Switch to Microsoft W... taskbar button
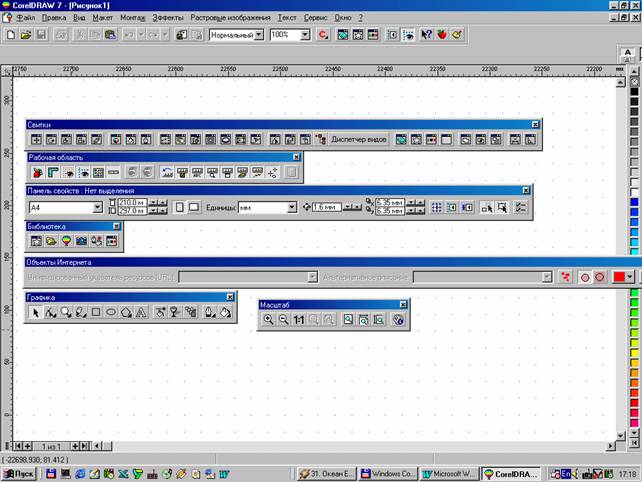The width and height of the screenshot is (642, 482). click(449, 474)
